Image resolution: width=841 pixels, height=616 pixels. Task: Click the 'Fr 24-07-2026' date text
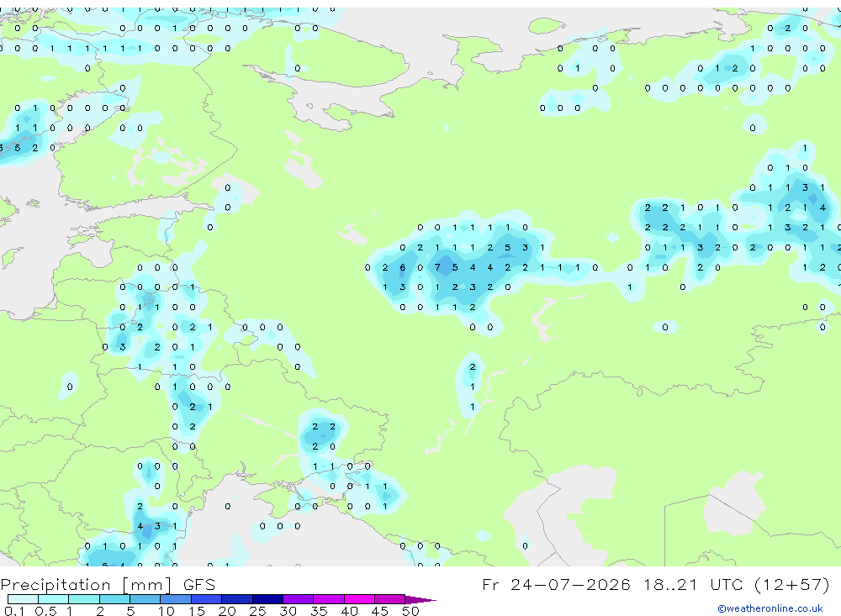coord(556,584)
